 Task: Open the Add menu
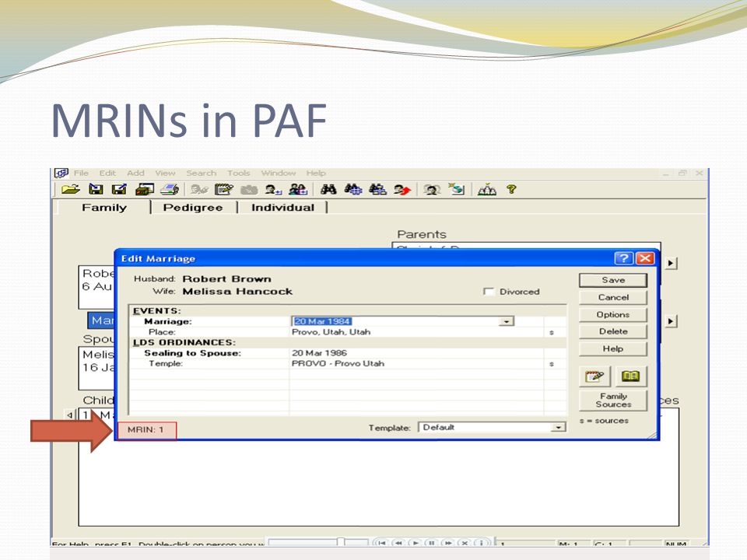pos(135,173)
